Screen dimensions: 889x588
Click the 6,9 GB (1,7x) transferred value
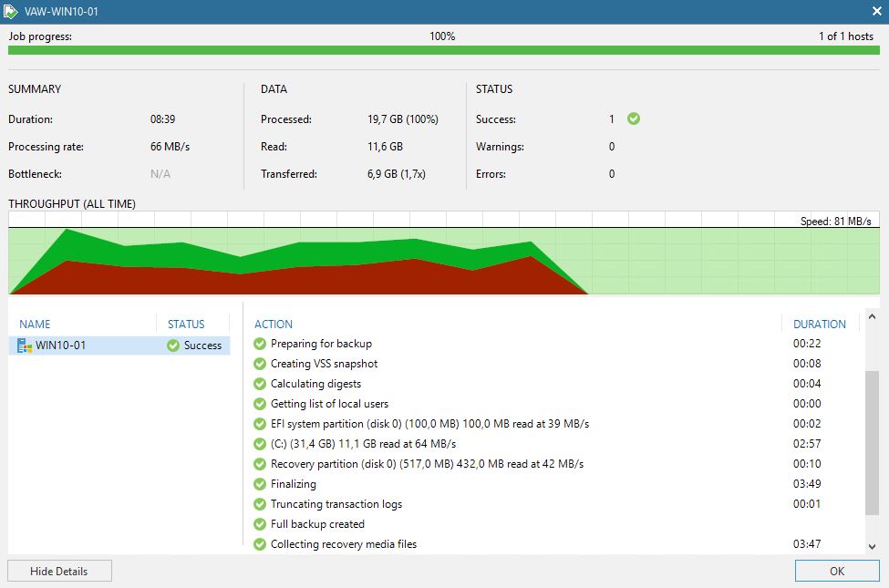click(x=397, y=173)
